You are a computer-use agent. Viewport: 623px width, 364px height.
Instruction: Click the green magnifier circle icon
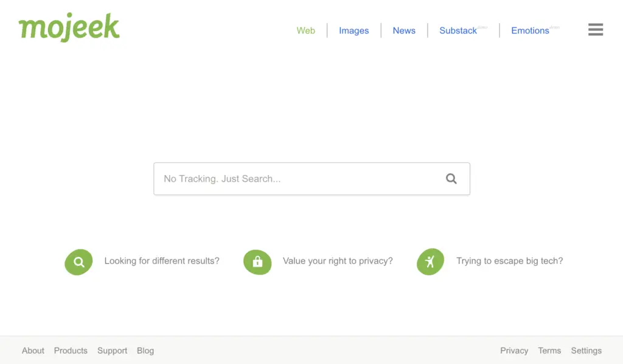(x=78, y=262)
